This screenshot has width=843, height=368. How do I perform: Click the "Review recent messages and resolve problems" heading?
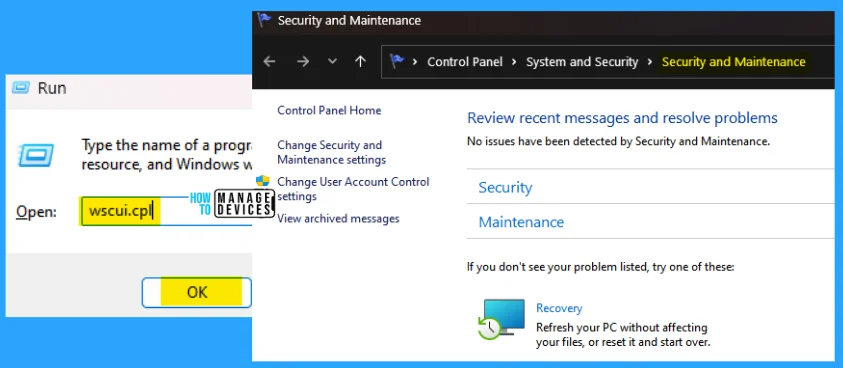click(622, 118)
